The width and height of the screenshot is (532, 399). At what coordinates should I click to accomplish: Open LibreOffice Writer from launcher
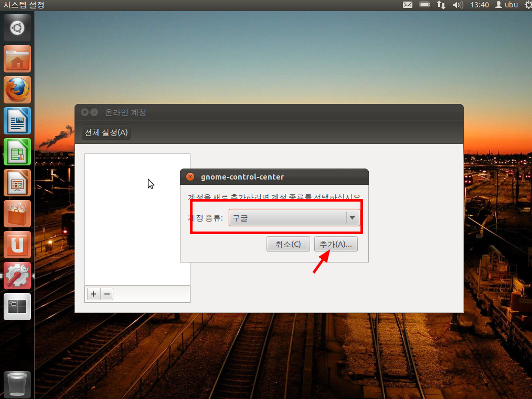pos(17,121)
